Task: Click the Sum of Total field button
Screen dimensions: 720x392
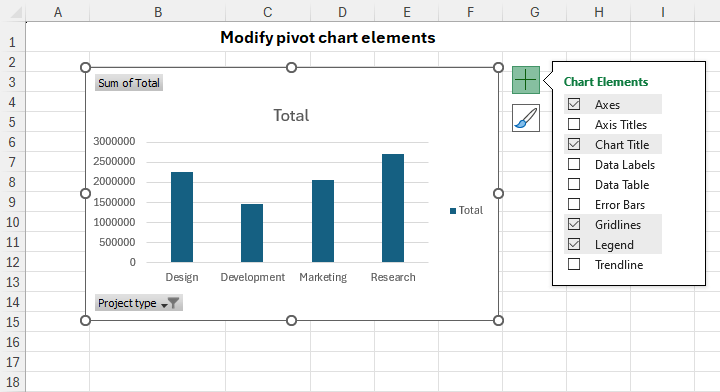Action: 129,83
